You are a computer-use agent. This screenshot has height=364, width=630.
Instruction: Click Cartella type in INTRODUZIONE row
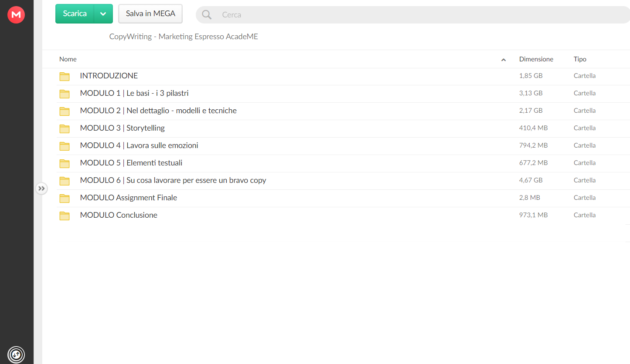585,76
